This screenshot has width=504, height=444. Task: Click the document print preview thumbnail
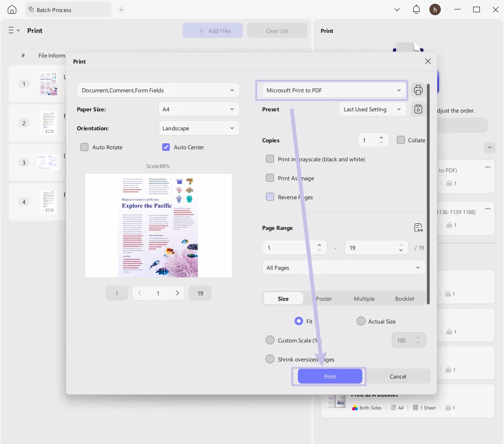(x=158, y=225)
